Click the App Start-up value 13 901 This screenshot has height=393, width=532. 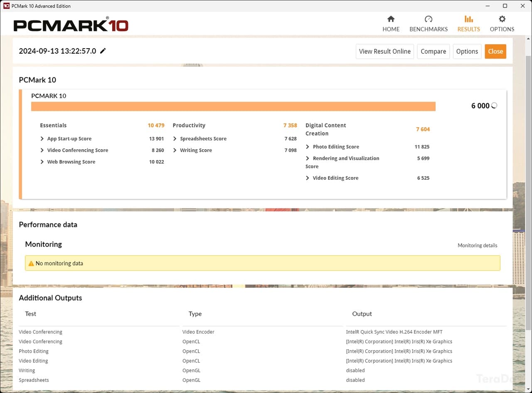click(x=156, y=138)
